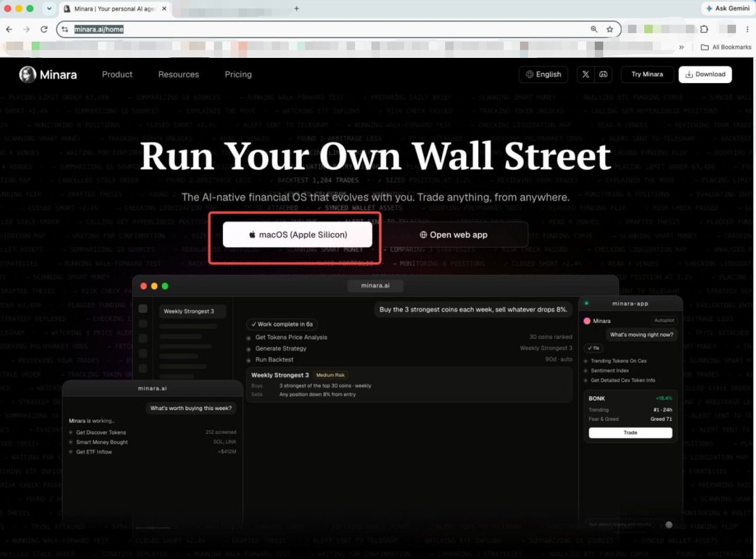Open the Discord icon link

[603, 74]
